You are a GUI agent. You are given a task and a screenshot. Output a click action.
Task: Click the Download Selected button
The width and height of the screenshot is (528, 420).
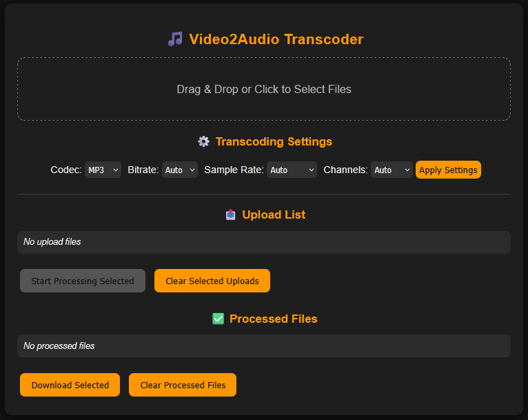70,385
